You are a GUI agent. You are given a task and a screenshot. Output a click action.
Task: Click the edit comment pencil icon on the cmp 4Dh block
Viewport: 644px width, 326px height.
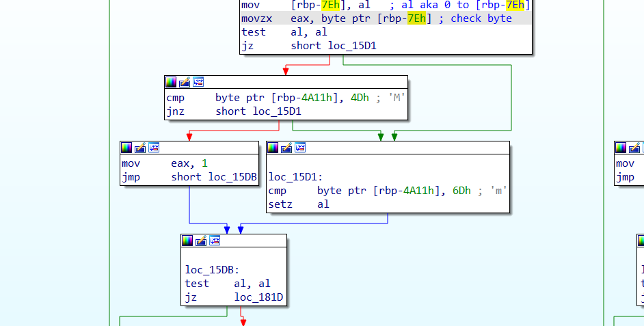[x=185, y=82]
